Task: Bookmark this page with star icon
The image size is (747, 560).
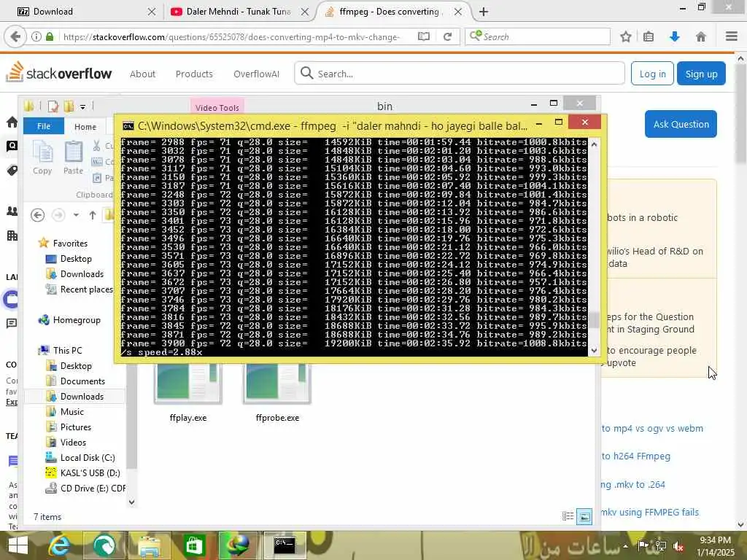Action: click(625, 36)
